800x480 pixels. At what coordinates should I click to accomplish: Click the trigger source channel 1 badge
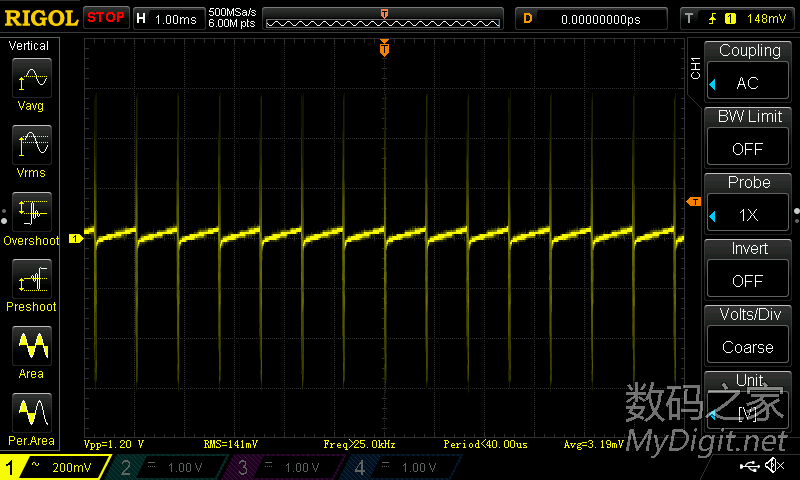[730, 19]
